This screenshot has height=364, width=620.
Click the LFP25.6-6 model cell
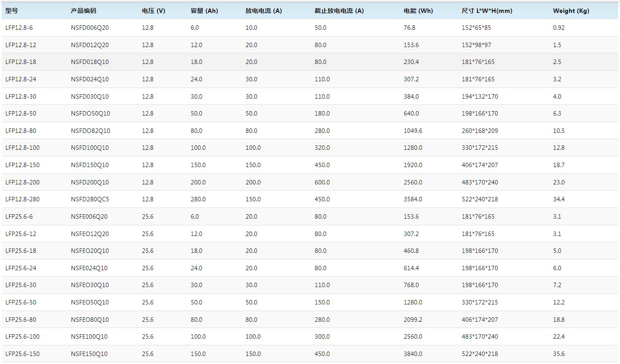19,216
